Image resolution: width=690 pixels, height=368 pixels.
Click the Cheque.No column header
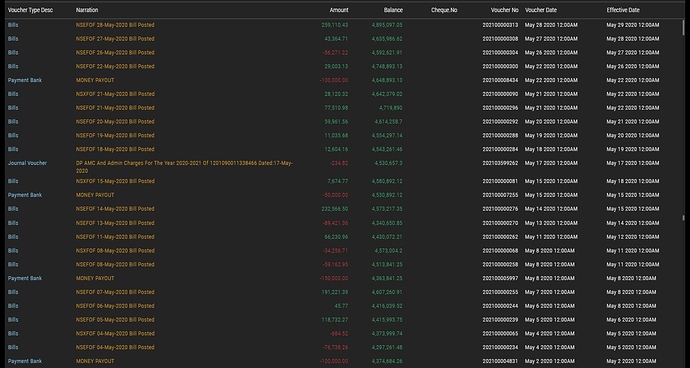(x=444, y=10)
